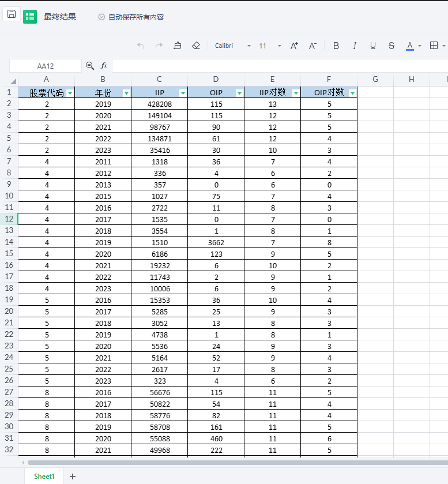
Task: Click the undo arrow icon
Action: point(141,46)
